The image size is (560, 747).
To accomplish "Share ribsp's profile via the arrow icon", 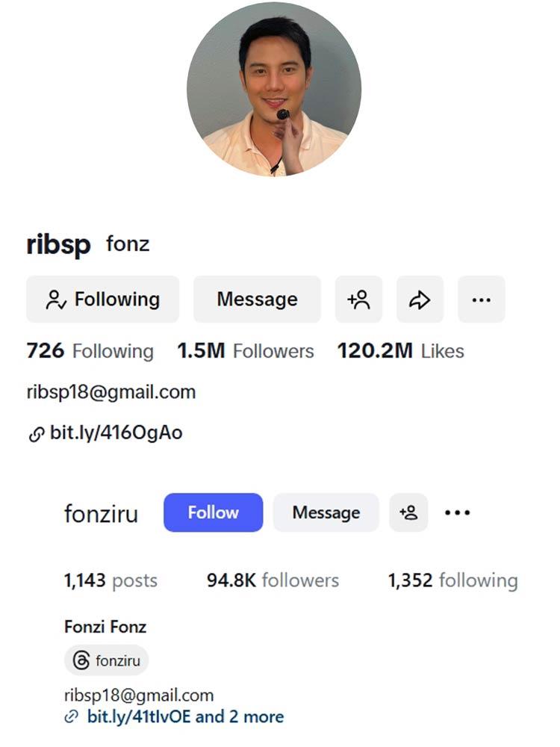I will tap(420, 299).
